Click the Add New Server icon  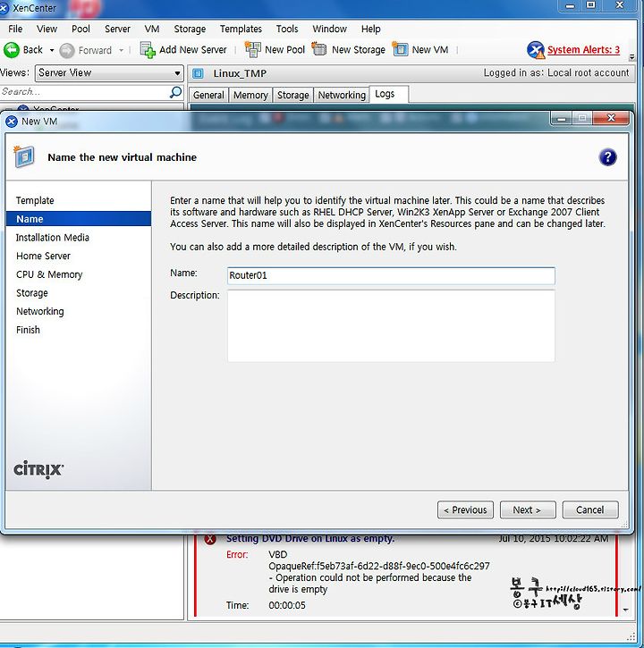148,50
